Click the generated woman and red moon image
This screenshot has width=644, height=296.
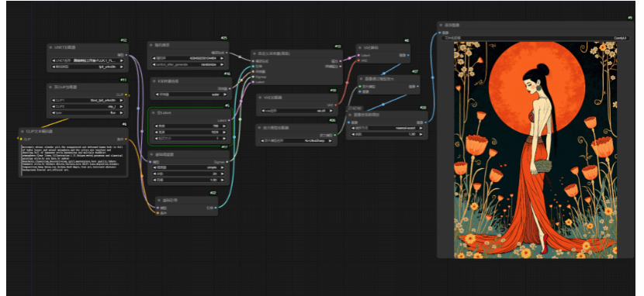tap(535, 150)
